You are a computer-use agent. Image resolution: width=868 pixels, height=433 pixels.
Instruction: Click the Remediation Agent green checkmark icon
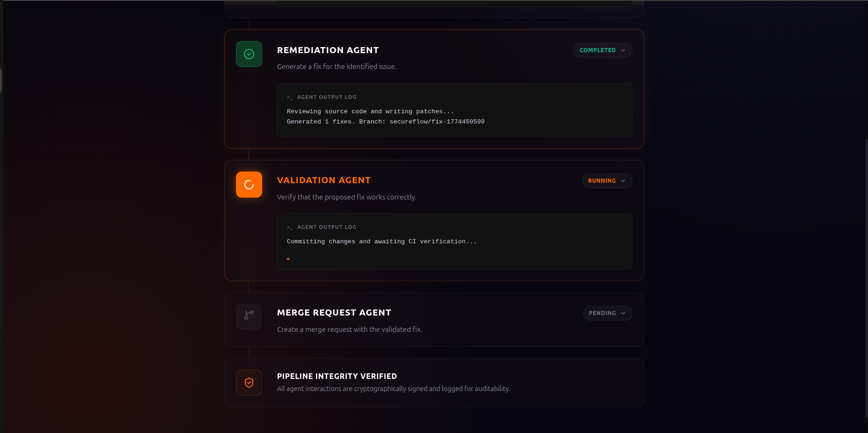coord(249,54)
